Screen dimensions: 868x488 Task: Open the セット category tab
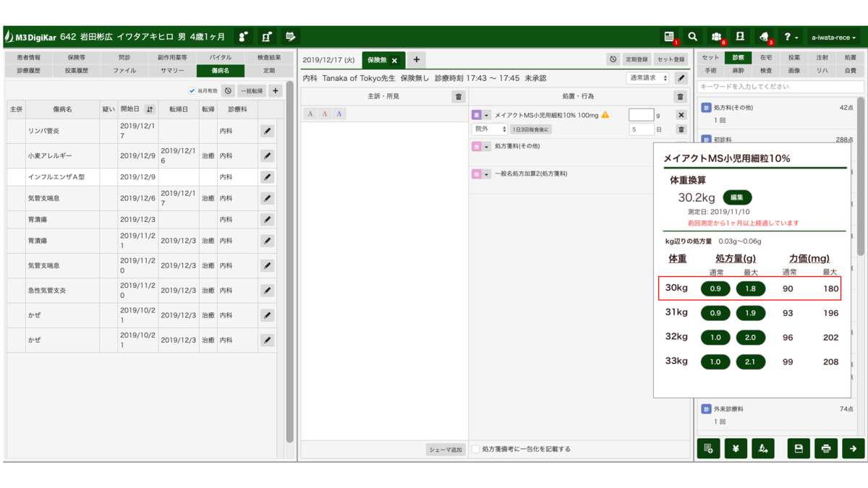coord(710,57)
